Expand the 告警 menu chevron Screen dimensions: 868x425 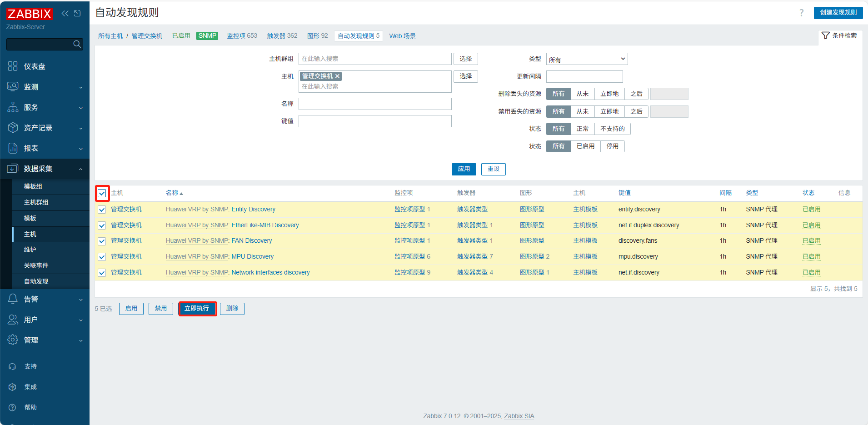pos(81,300)
